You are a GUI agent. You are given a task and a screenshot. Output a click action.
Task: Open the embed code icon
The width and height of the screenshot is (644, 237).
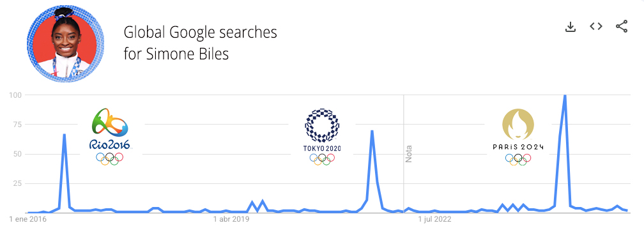(x=596, y=26)
